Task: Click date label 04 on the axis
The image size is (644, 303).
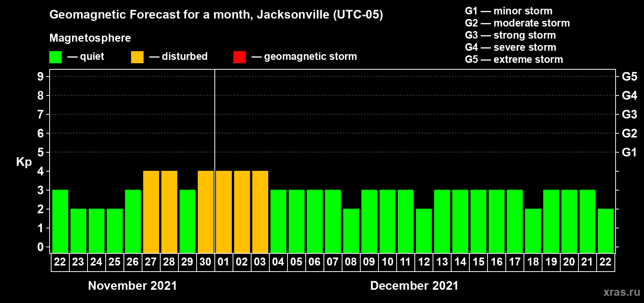Action: click(x=278, y=262)
